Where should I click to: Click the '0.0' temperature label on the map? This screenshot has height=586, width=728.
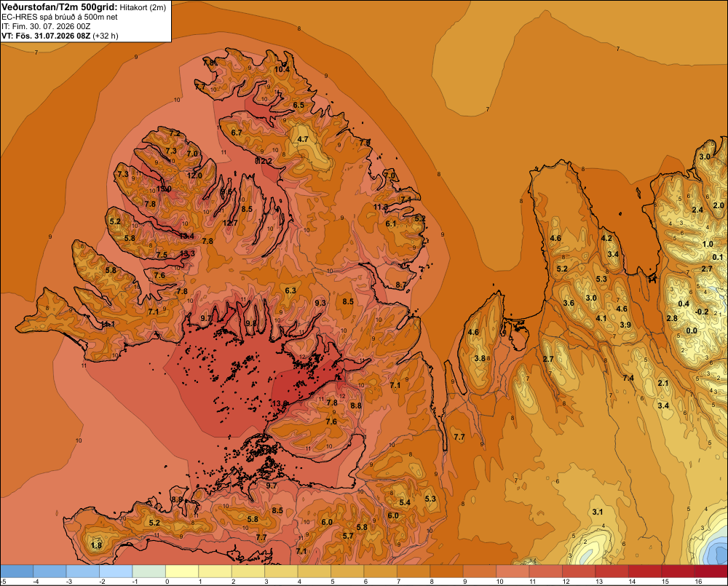692,330
